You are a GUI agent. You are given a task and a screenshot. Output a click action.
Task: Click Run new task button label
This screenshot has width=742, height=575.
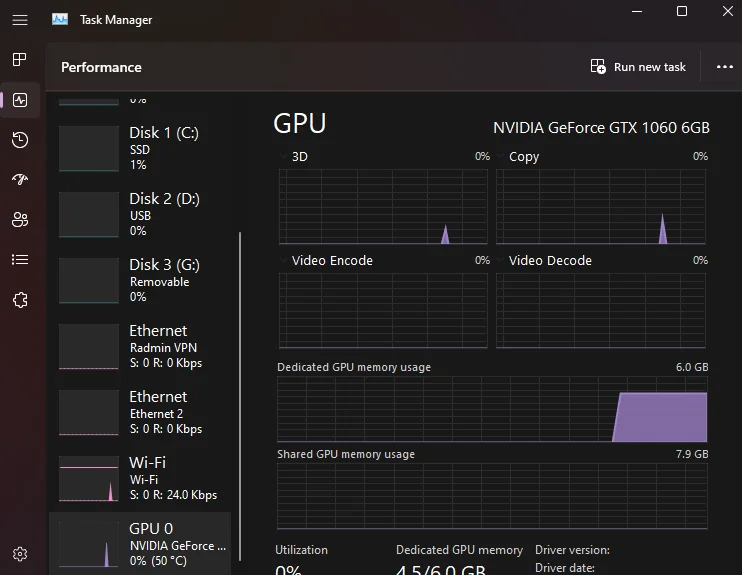click(x=650, y=67)
